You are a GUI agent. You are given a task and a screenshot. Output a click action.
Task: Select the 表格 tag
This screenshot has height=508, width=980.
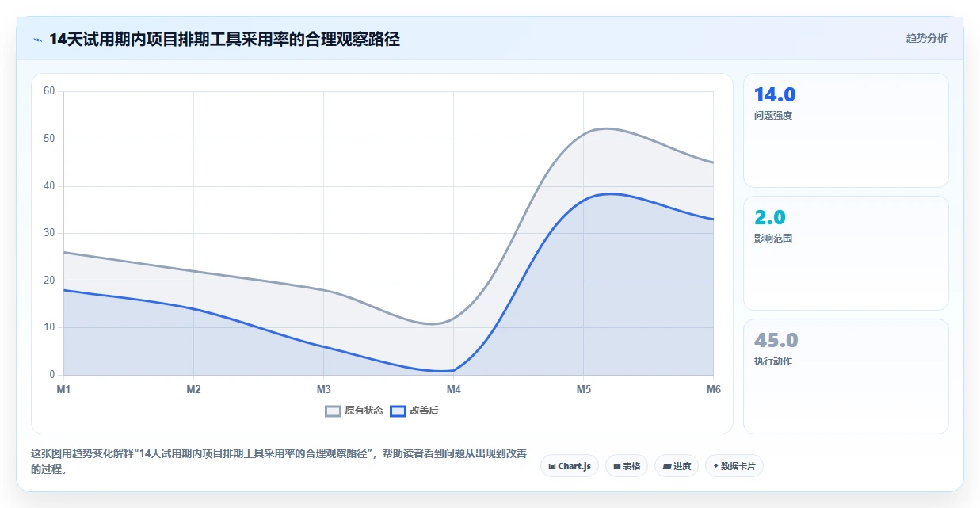click(x=627, y=466)
